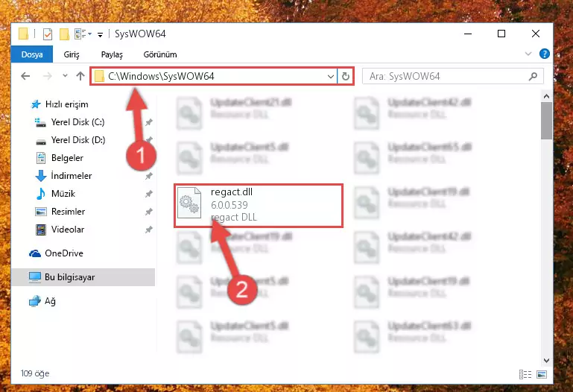Select Hızlı erişim in the navigation pane
573x392 pixels.
click(x=66, y=104)
